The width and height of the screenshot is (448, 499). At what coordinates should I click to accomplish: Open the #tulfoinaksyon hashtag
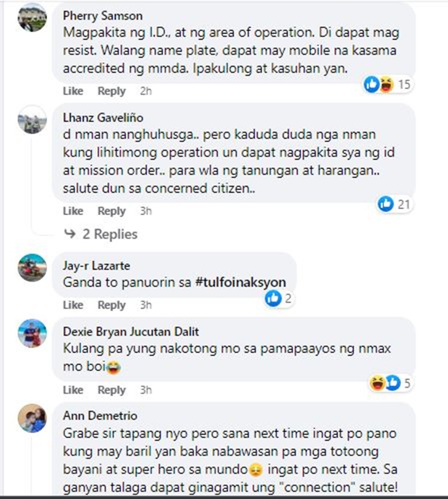241,282
